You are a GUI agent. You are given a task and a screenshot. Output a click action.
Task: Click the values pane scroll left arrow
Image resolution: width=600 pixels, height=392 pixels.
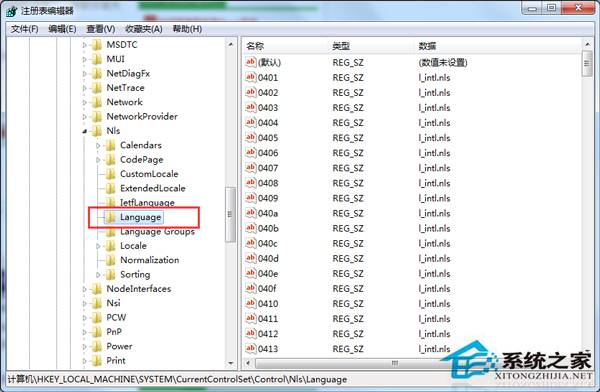[248, 363]
